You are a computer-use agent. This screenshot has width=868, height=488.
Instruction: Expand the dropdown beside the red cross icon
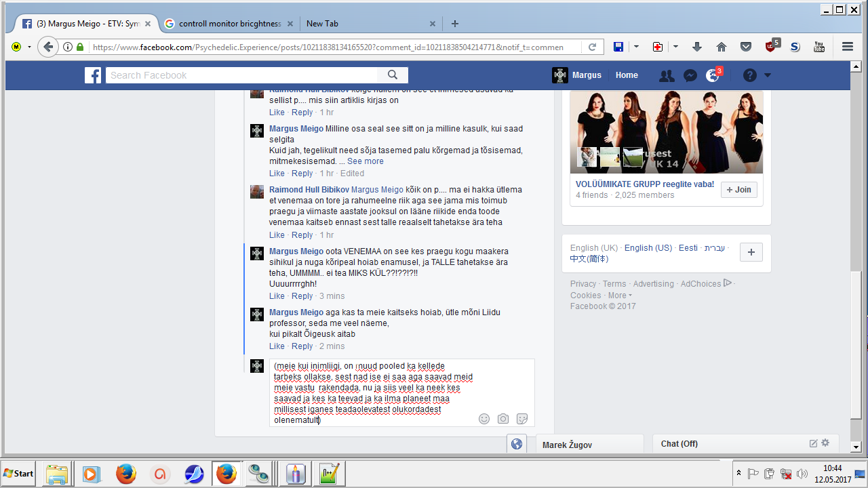pyautogui.click(x=675, y=47)
